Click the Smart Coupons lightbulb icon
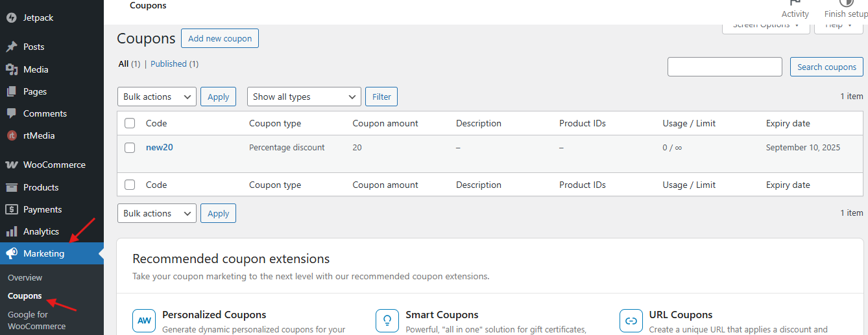 [x=387, y=320]
